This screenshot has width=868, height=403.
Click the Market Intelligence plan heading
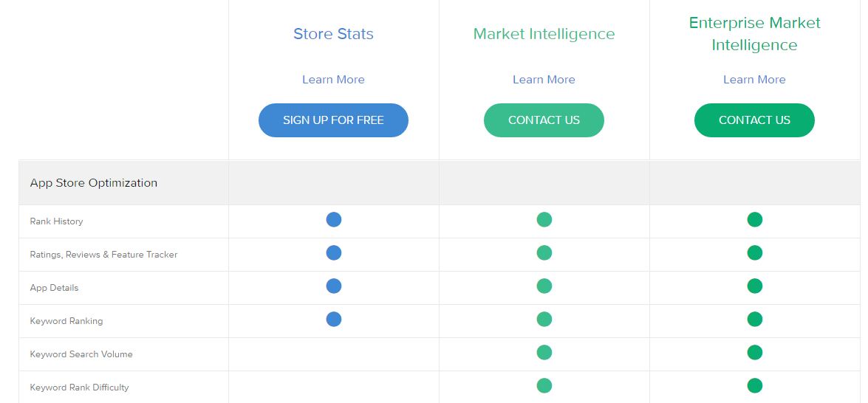pyautogui.click(x=544, y=34)
